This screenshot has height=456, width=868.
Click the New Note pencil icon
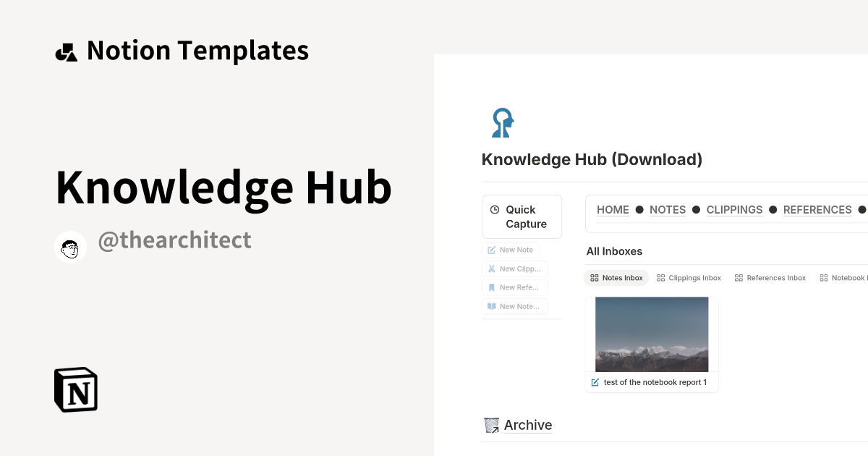coord(490,250)
